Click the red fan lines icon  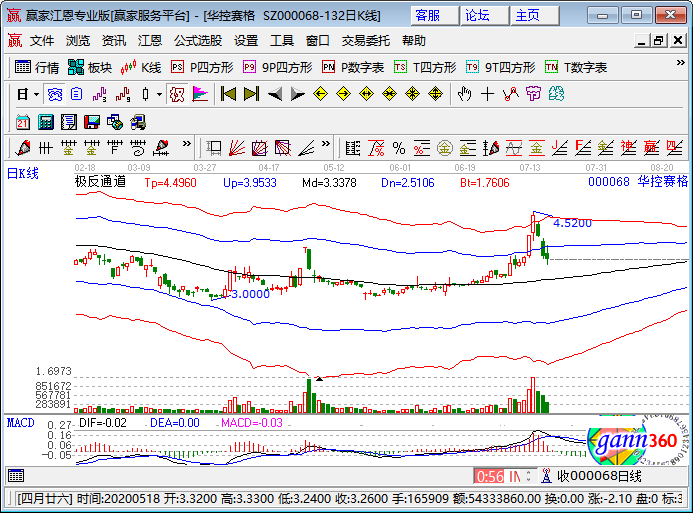[x=237, y=148]
